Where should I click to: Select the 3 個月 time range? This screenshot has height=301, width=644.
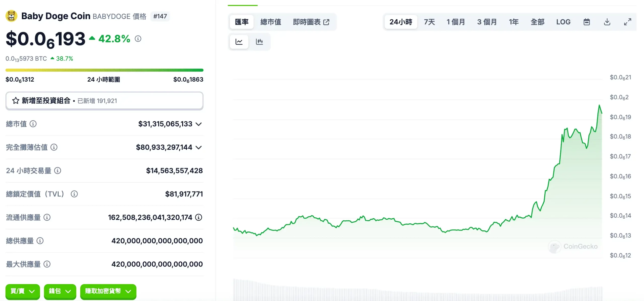[487, 22]
